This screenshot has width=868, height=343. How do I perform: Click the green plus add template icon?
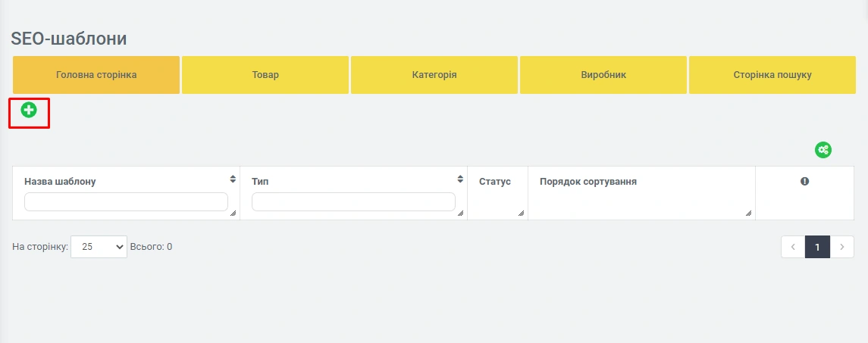point(29,111)
